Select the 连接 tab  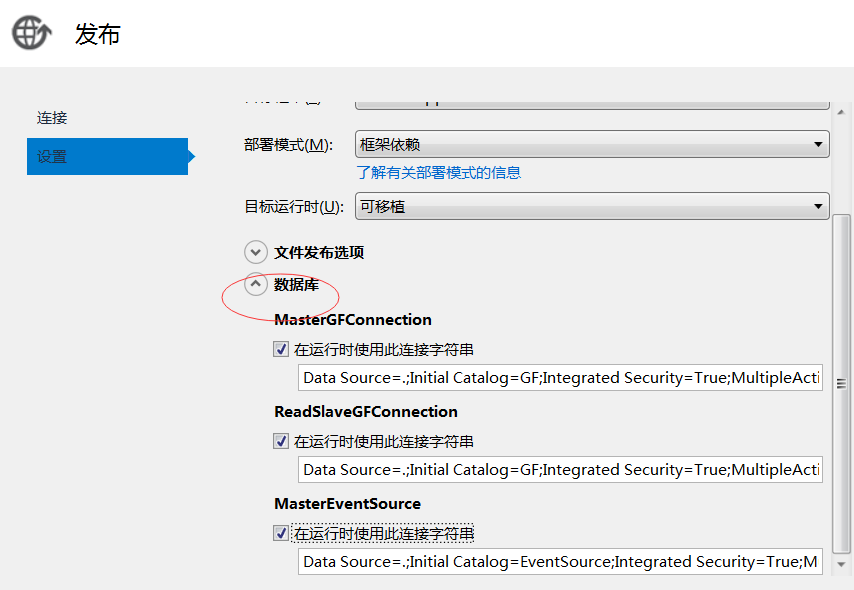click(52, 118)
